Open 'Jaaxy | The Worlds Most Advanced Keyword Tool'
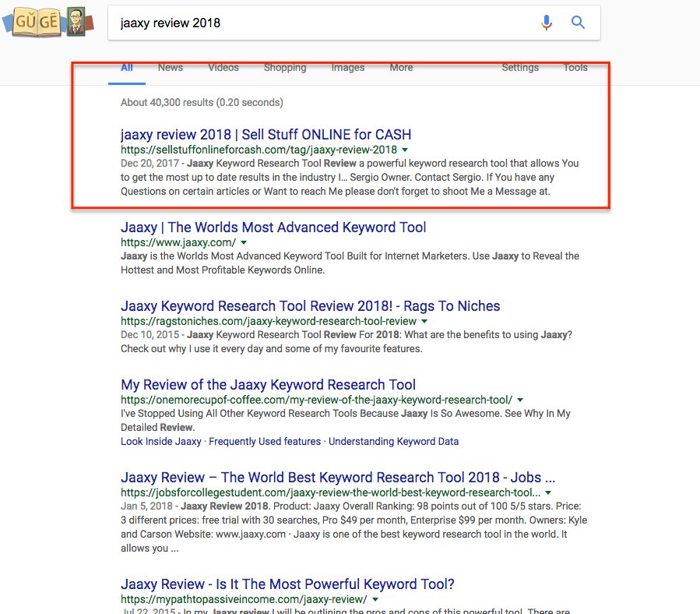This screenshot has width=700, height=614. (x=273, y=228)
